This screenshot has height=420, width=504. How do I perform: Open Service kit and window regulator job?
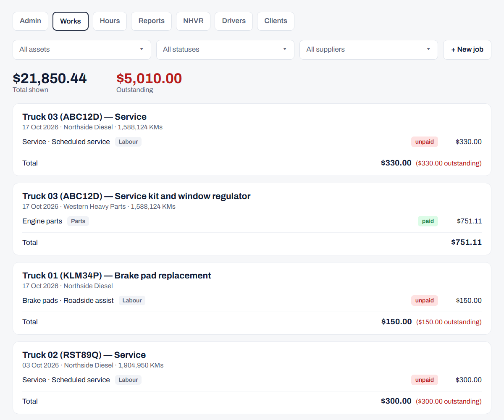click(136, 196)
